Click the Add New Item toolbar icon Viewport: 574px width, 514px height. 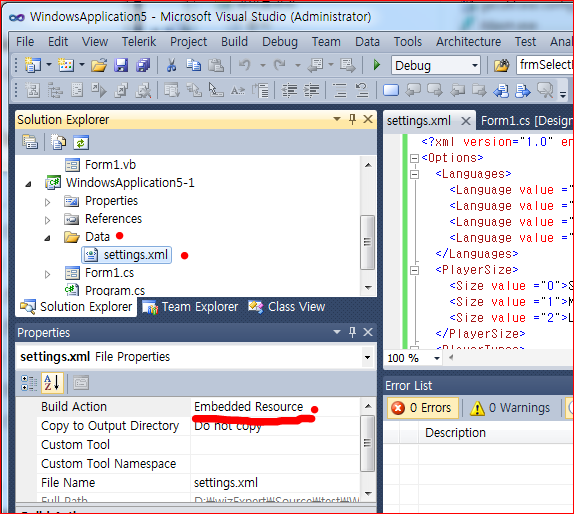[x=66, y=65]
